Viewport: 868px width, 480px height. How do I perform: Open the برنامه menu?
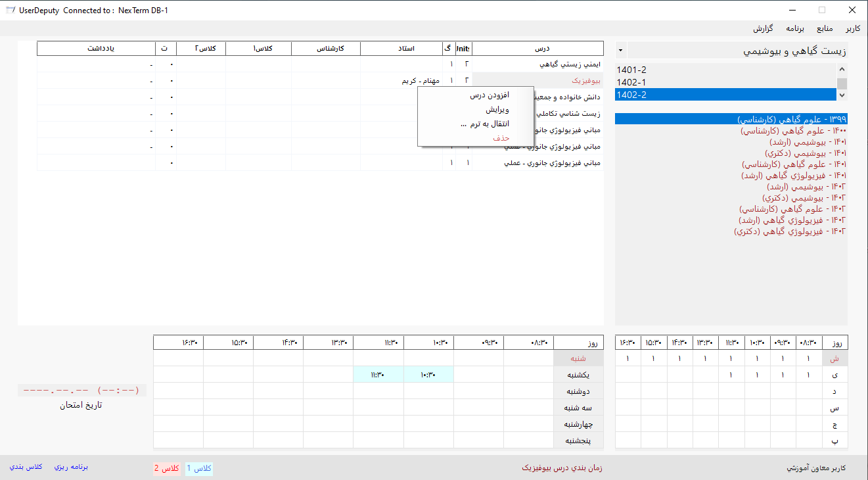pos(795,29)
